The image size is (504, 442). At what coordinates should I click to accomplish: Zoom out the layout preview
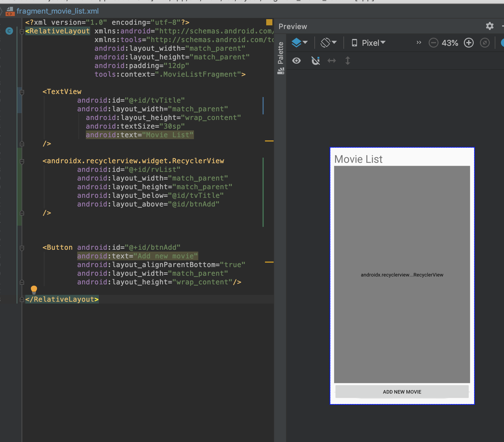(x=433, y=43)
